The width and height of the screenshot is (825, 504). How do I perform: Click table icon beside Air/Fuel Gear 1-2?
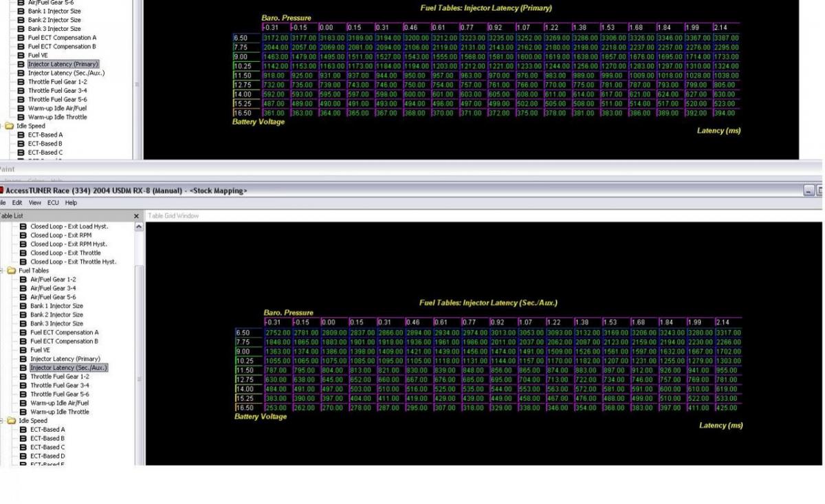[23, 280]
